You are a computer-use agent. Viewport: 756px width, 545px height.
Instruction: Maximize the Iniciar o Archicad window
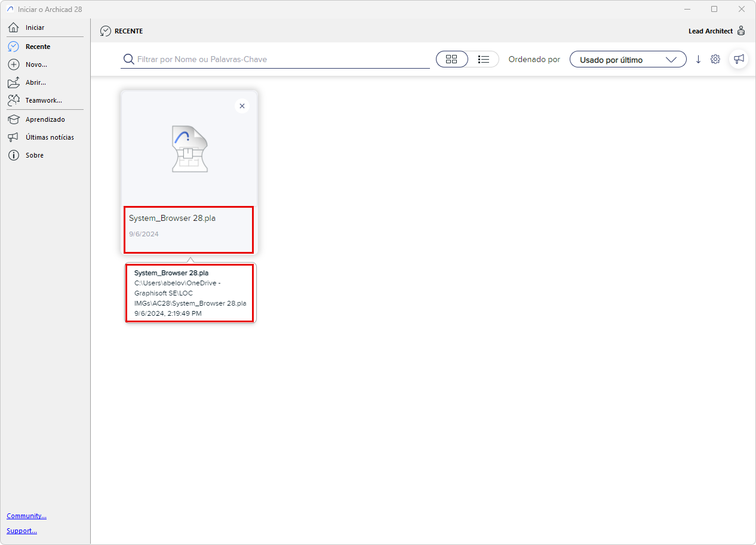click(714, 9)
